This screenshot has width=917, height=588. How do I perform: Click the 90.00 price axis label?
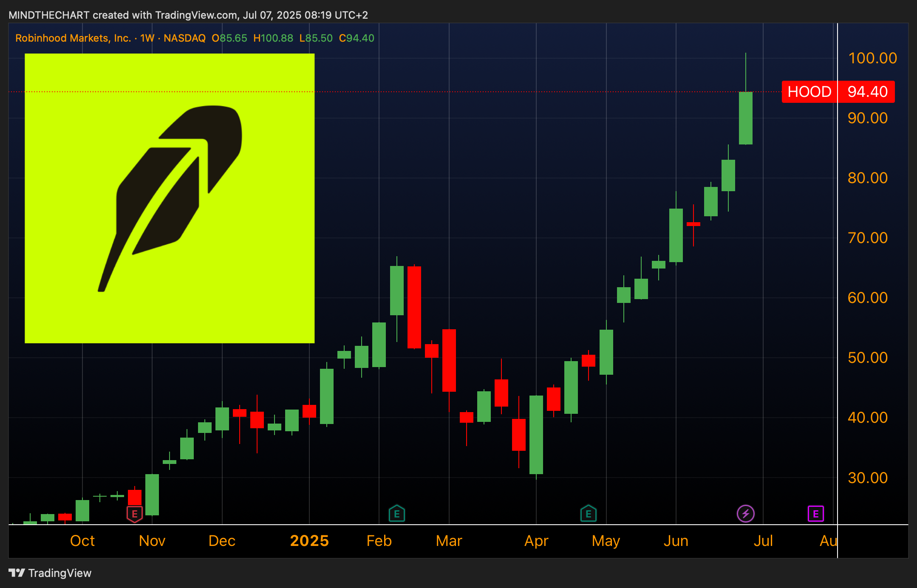click(868, 118)
